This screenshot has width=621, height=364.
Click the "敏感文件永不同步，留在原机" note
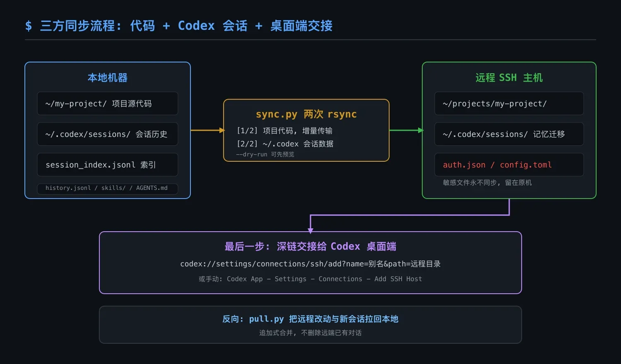487,183
